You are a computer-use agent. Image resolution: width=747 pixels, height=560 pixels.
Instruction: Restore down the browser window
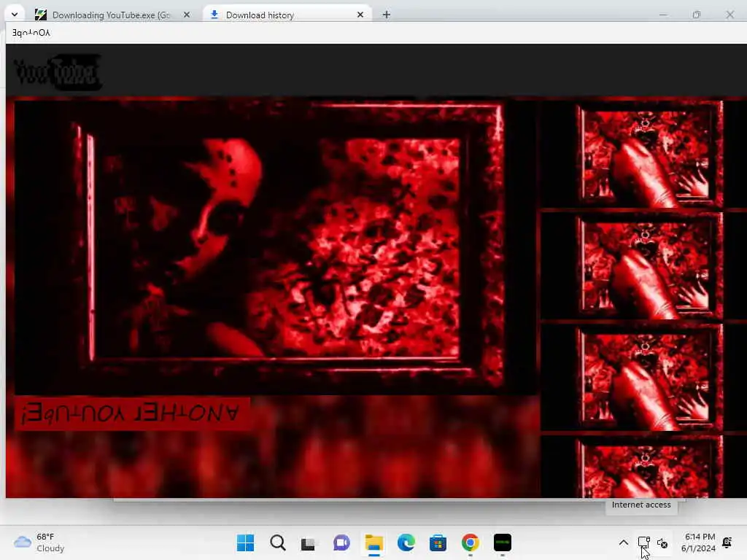[x=697, y=15]
